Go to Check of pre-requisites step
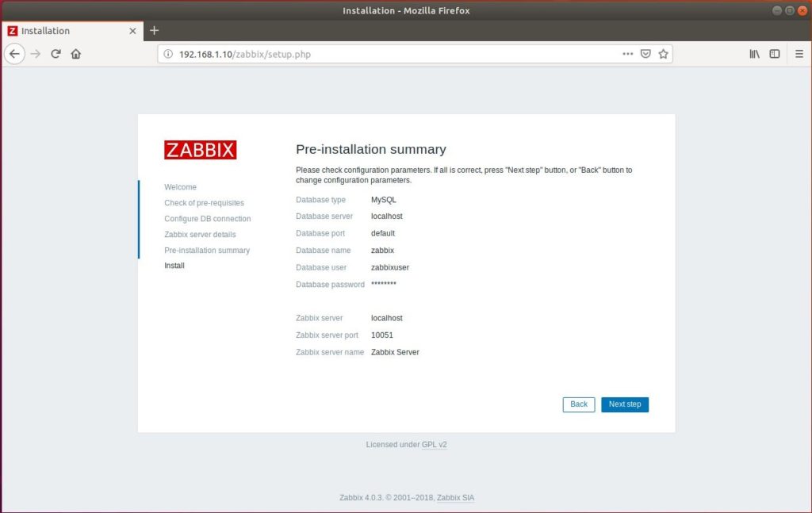The width and height of the screenshot is (812, 513). pyautogui.click(x=204, y=203)
